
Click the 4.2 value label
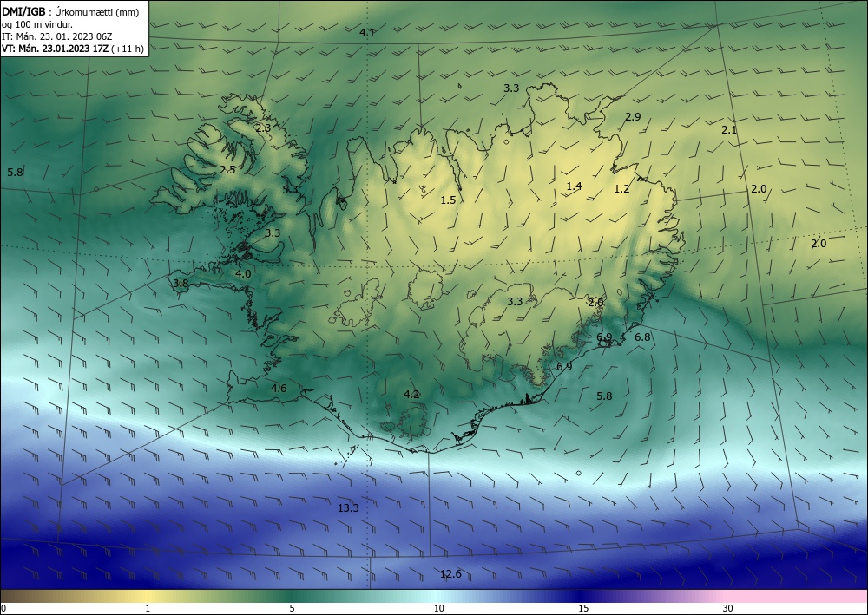coord(411,395)
